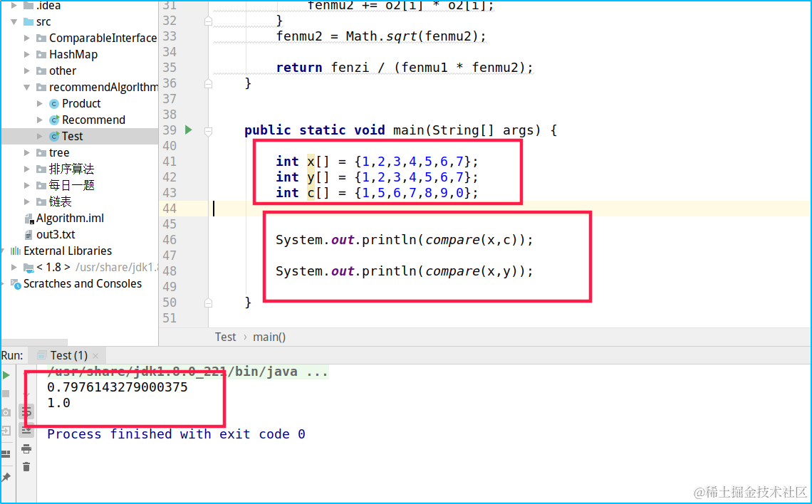Click the main() breadcrumb
The image size is (812, 504).
[x=269, y=337]
